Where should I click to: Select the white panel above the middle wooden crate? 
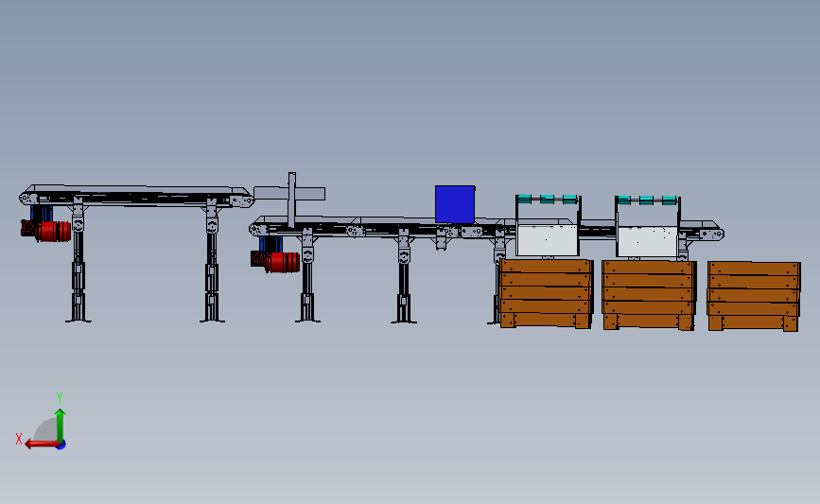[x=648, y=241]
